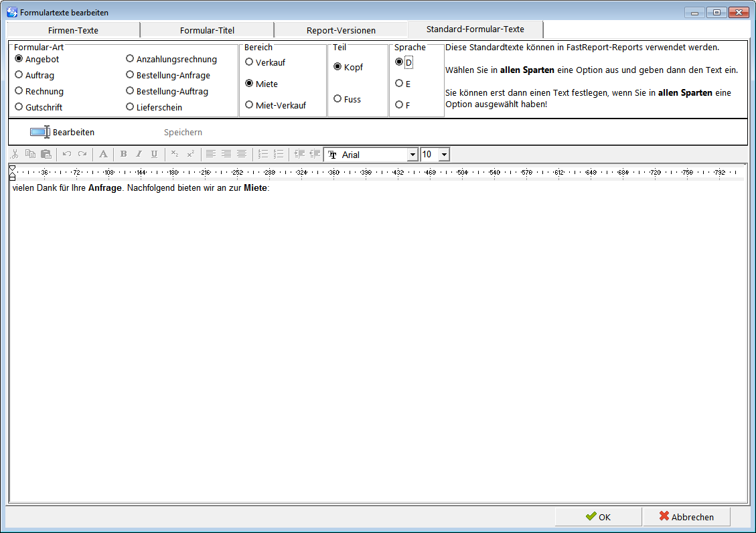Image resolution: width=756 pixels, height=533 pixels.
Task: Click the left indent marker on ruler
Action: [x=13, y=177]
